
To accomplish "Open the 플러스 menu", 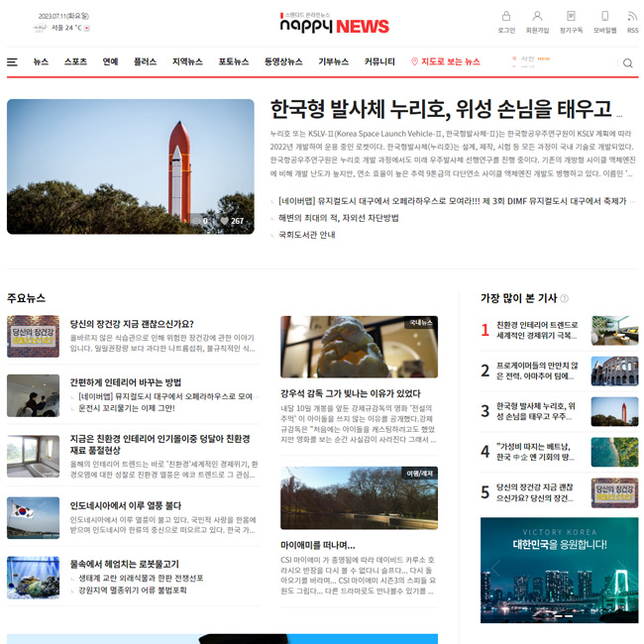I will point(145,61).
